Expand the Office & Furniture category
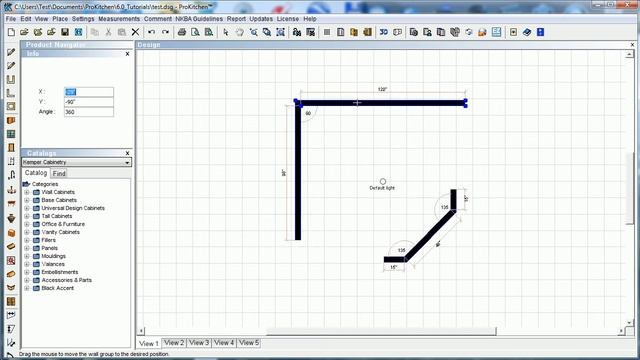640x360 pixels. pos(27,224)
